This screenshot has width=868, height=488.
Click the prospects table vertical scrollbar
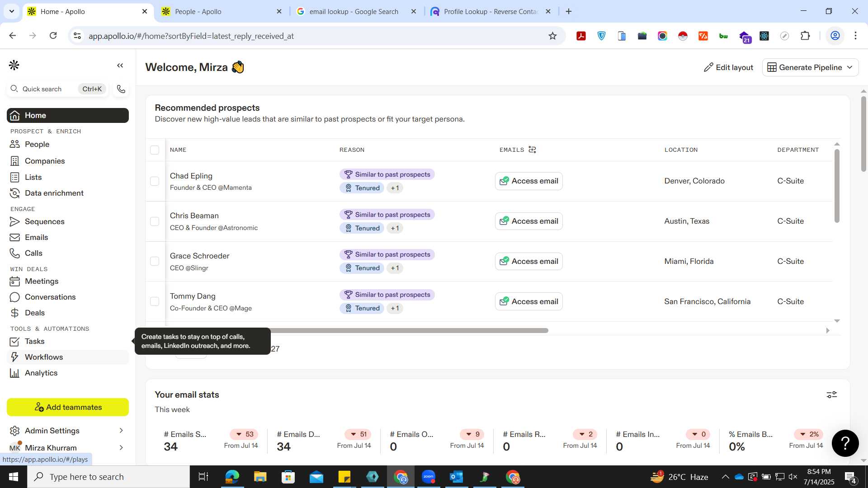[x=837, y=186]
